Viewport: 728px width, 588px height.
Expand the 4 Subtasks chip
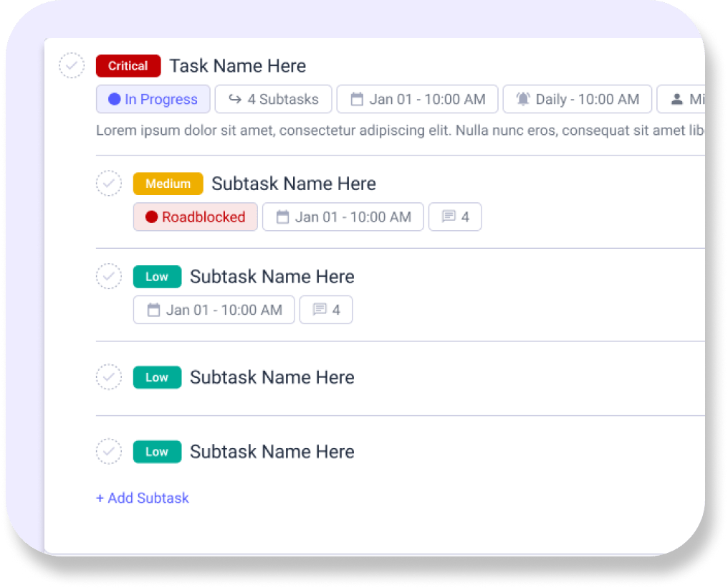[x=274, y=100]
